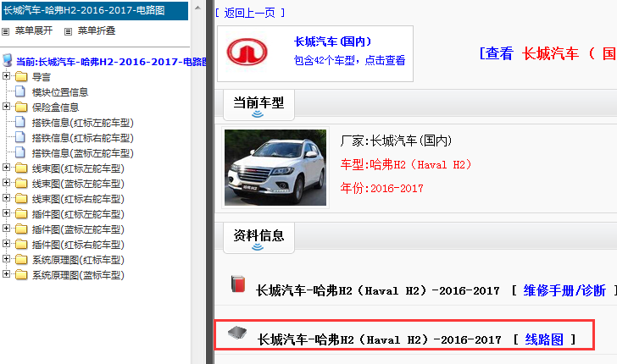Click the folder icon for 保险盒信息
This screenshot has height=364, width=617.
pos(21,107)
